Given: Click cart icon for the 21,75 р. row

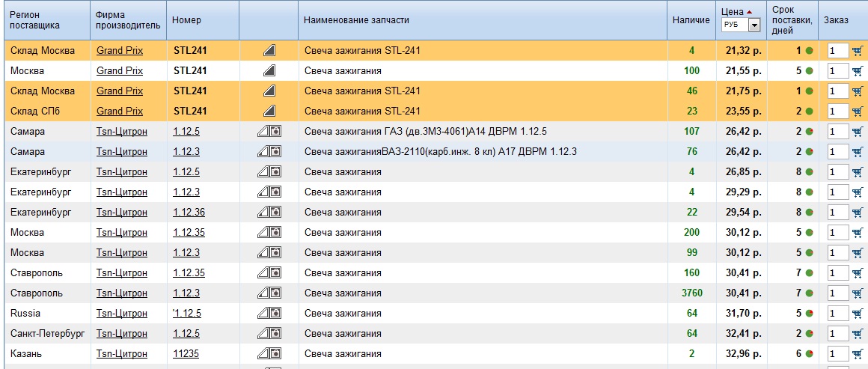Looking at the screenshot, I should click(x=858, y=91).
